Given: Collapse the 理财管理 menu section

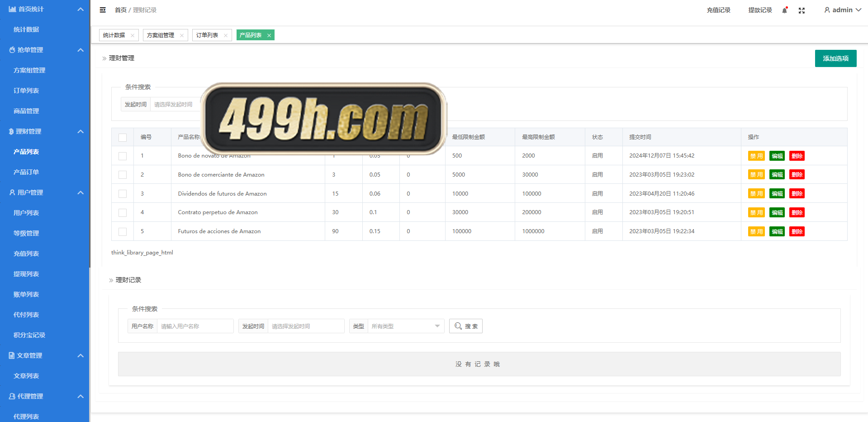Looking at the screenshot, I should click(81, 131).
